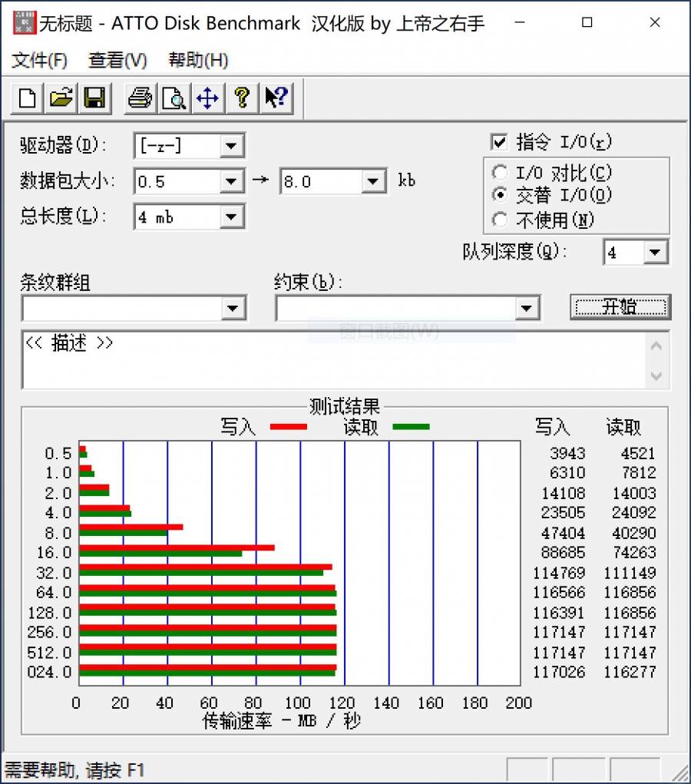This screenshot has height=784, width=691.
Task: Open the 总长度 dropdown showing 4 mb
Action: click(x=231, y=218)
